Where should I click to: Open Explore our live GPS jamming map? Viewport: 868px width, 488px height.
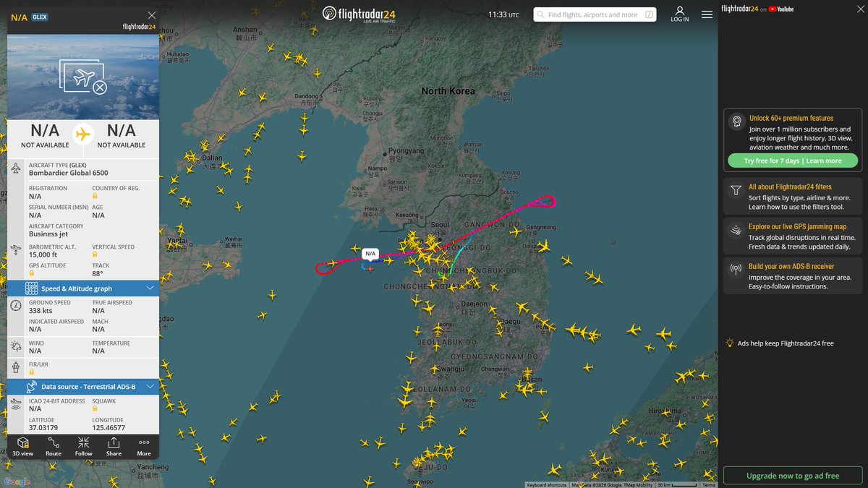click(x=793, y=236)
